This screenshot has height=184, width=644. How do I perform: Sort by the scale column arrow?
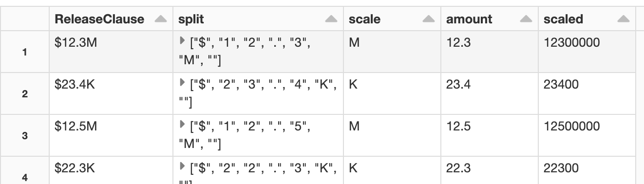click(x=429, y=19)
